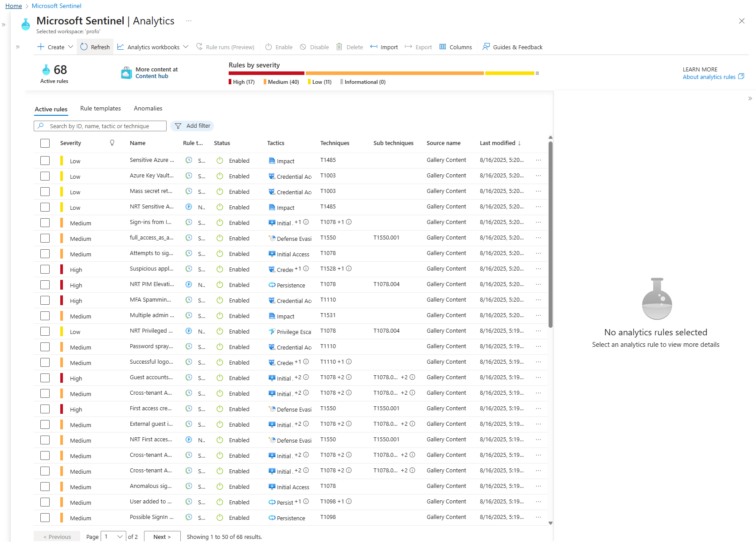Image resolution: width=756 pixels, height=542 pixels.
Task: Click external link icon next to About analytics rules
Action: click(741, 76)
